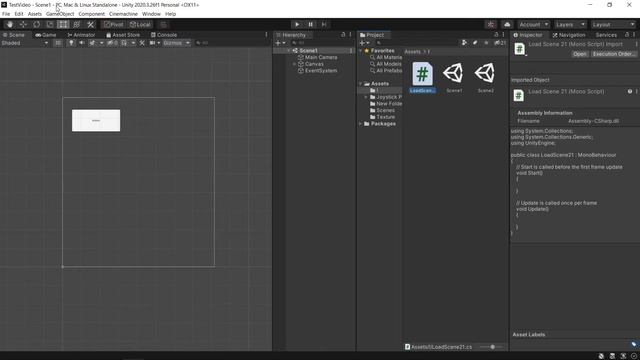Viewport: 640px width, 360px height.
Task: Toggle Pivot handle position
Action: pyautogui.click(x=114, y=24)
